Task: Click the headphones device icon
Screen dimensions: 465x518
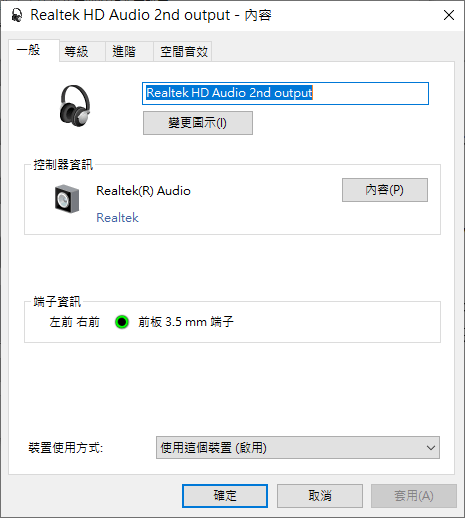Action: [75, 105]
